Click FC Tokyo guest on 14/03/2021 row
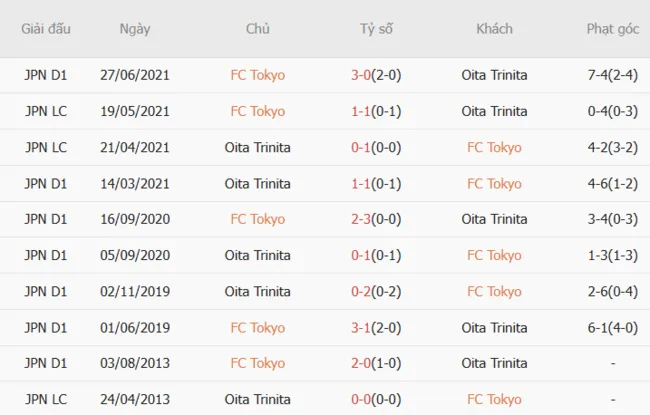The image size is (650, 415). [x=494, y=183]
